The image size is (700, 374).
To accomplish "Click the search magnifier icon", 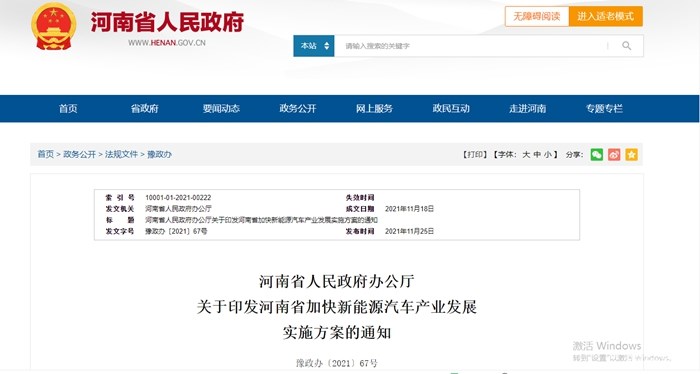I will tap(627, 46).
